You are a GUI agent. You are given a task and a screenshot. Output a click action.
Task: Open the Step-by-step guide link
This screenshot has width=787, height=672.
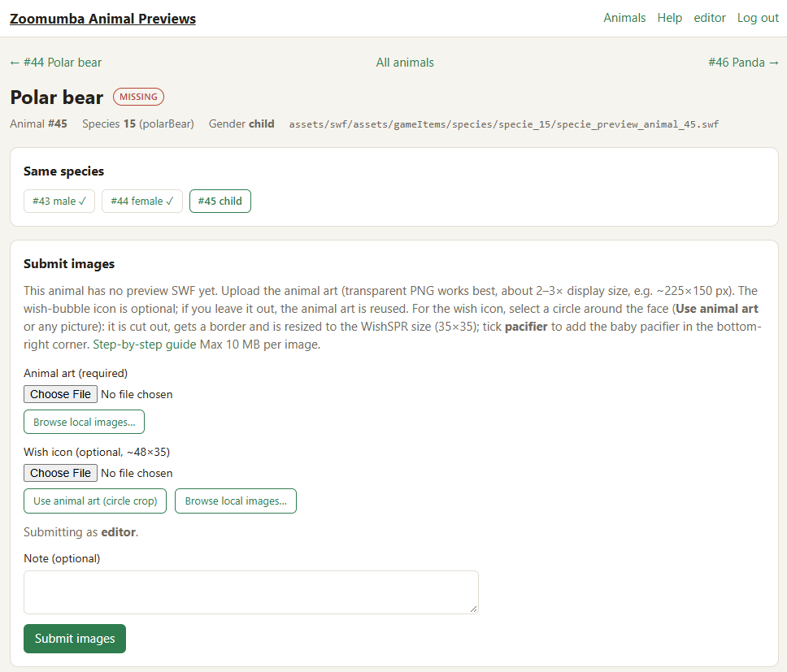coord(145,345)
